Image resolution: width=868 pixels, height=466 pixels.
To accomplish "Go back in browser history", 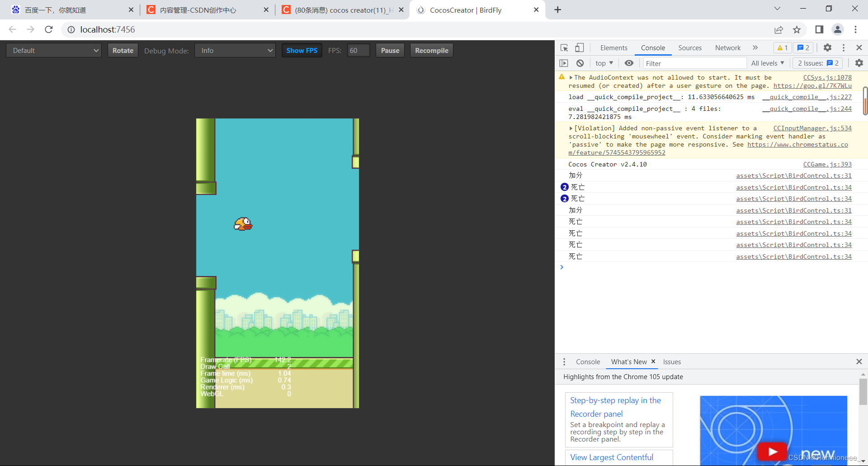I will point(13,29).
